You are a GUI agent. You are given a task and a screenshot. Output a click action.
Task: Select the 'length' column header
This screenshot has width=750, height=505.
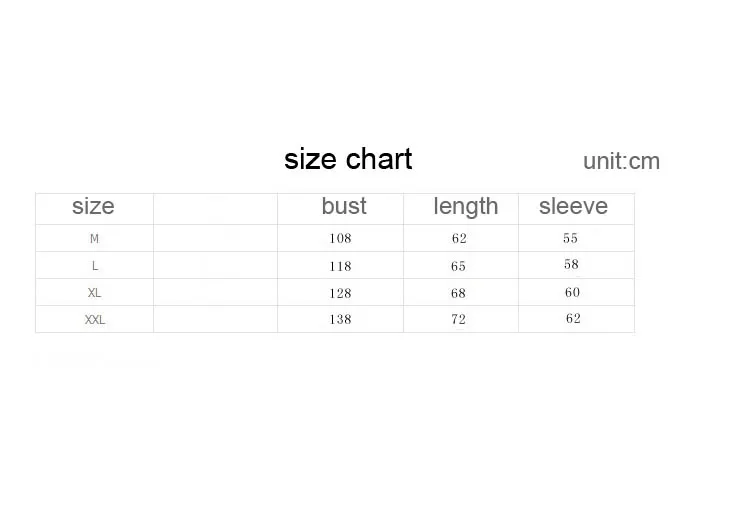point(466,207)
